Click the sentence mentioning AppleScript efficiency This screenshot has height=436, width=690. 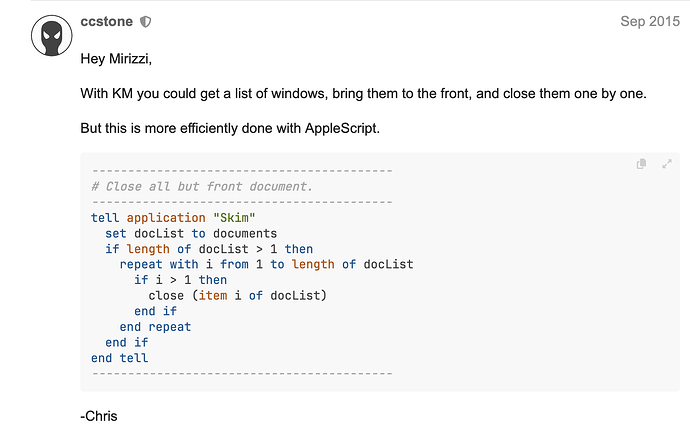click(x=230, y=128)
